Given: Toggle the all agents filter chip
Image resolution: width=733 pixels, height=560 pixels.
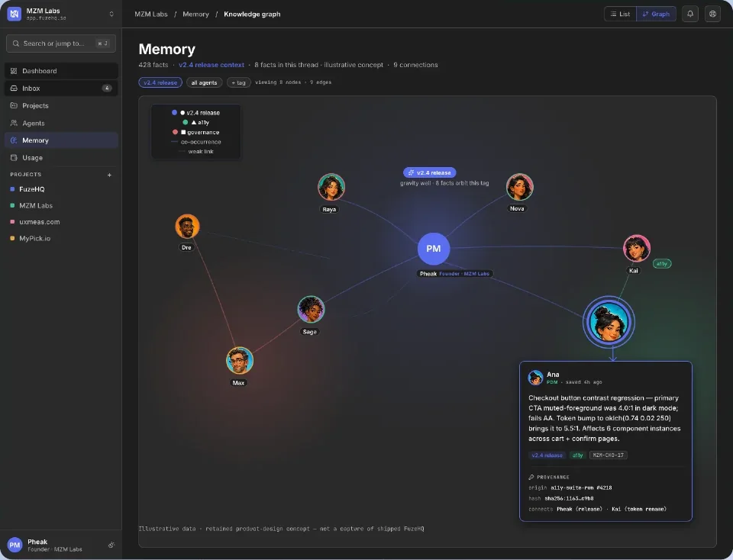Looking at the screenshot, I should tap(205, 82).
